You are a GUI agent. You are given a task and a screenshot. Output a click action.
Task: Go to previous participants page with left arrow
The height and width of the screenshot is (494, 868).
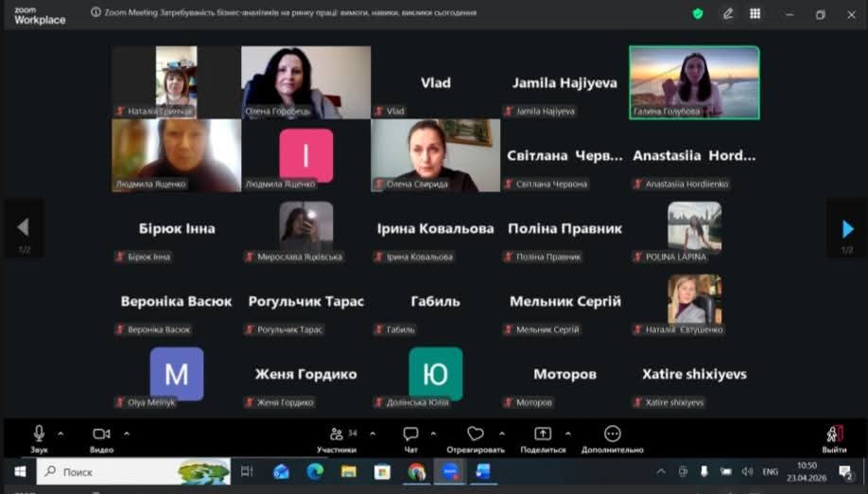tap(23, 228)
